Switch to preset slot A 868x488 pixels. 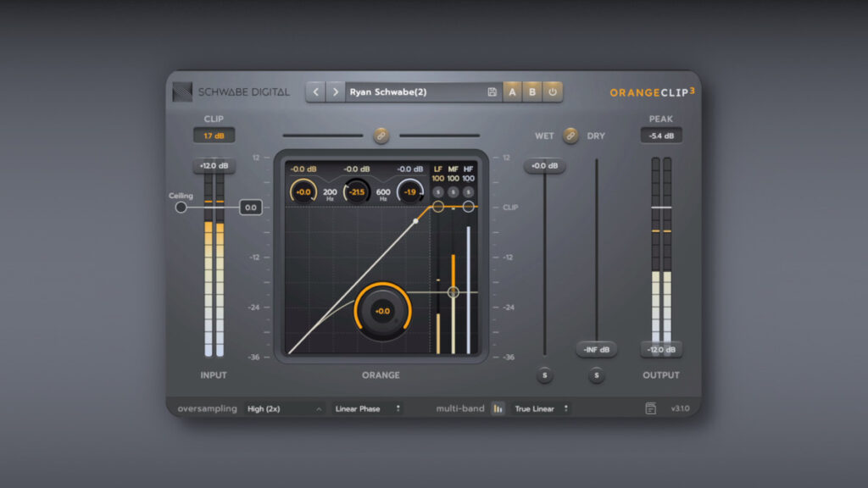point(512,91)
